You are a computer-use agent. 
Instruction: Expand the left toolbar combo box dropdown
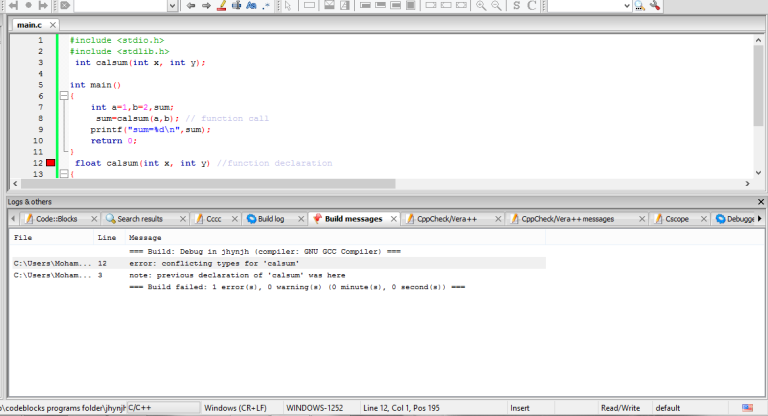(172, 6)
